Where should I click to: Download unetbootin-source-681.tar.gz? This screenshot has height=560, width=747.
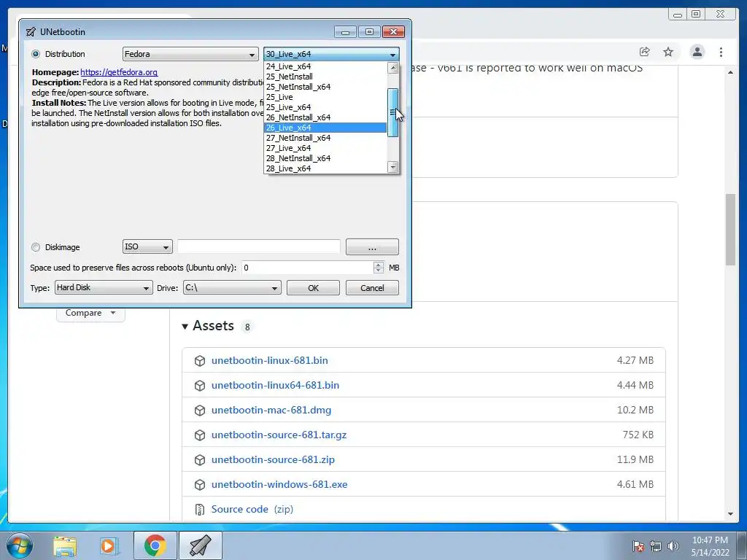tap(279, 435)
